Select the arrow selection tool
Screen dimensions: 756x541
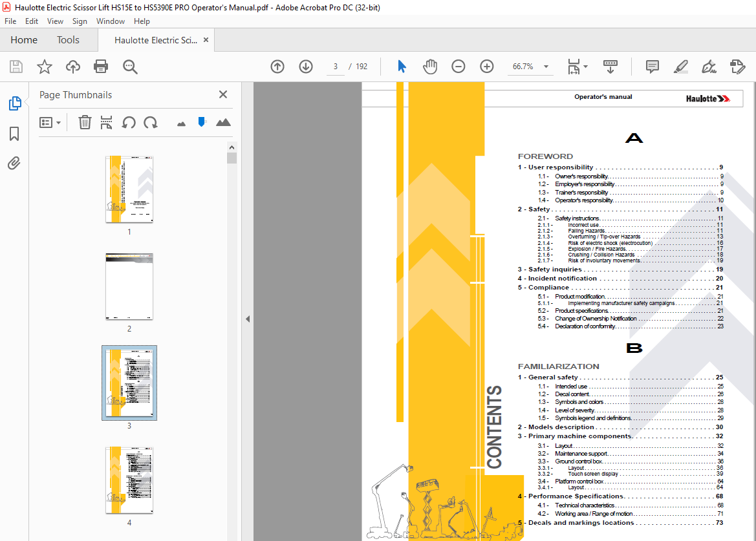tap(402, 67)
